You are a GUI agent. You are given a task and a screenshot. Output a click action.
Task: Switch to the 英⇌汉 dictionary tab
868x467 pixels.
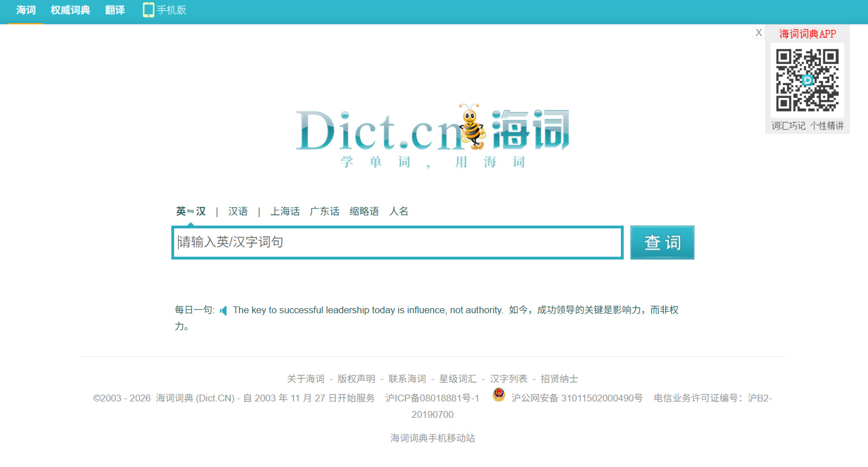[191, 211]
